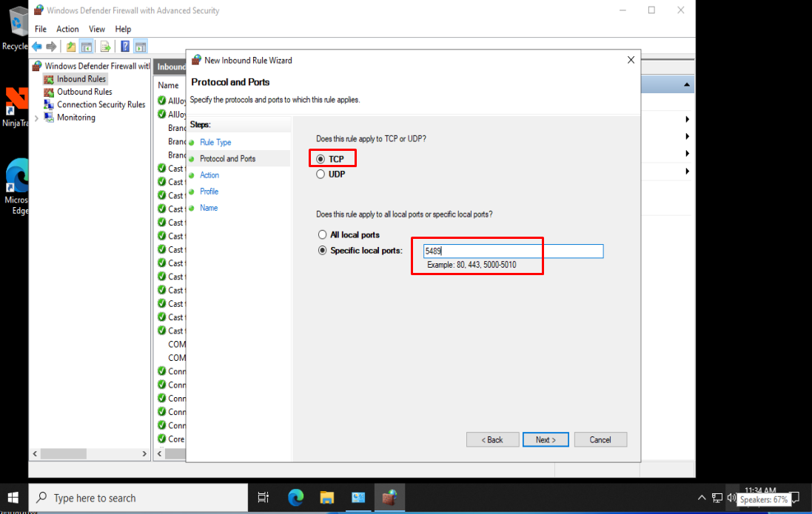Choose the Specific local ports option
Viewport: 812px width, 514px height.
322,251
